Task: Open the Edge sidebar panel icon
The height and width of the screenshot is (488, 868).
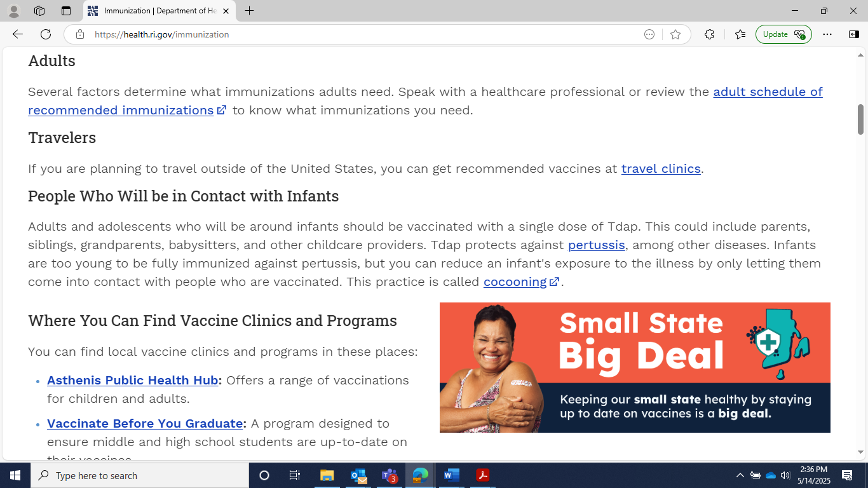Action: pos(853,34)
